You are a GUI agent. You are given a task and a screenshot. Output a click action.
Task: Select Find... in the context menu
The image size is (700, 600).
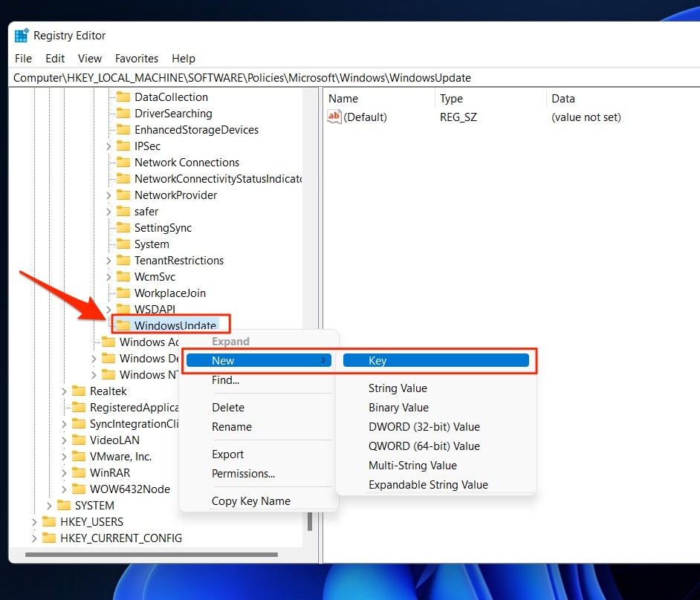225,380
